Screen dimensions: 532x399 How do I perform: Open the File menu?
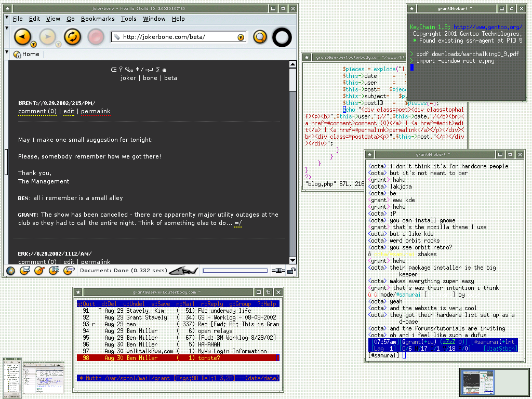pos(18,19)
